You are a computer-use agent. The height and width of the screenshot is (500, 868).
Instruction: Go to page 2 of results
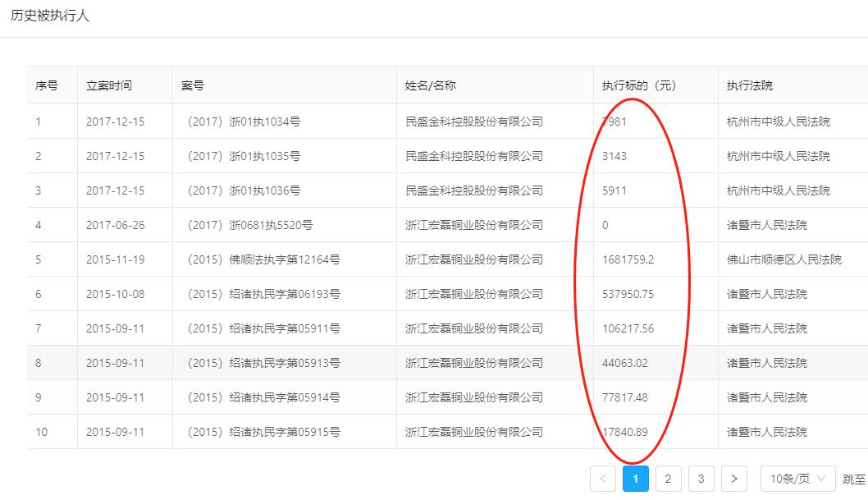point(669,478)
